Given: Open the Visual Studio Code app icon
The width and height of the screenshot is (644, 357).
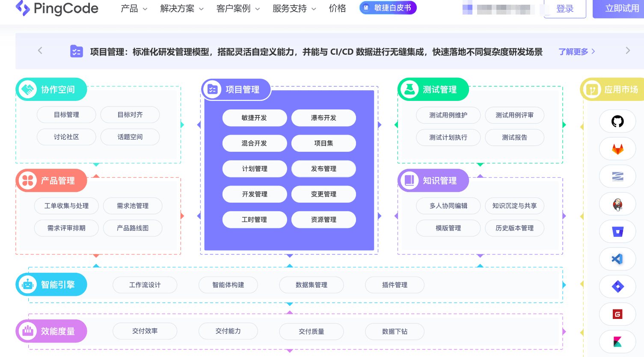Looking at the screenshot, I should tap(617, 259).
